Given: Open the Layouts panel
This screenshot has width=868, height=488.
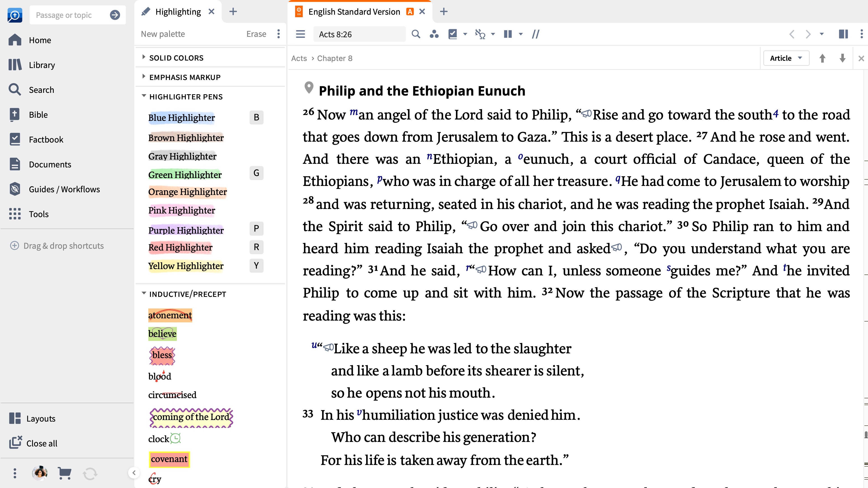Looking at the screenshot, I should [40, 418].
